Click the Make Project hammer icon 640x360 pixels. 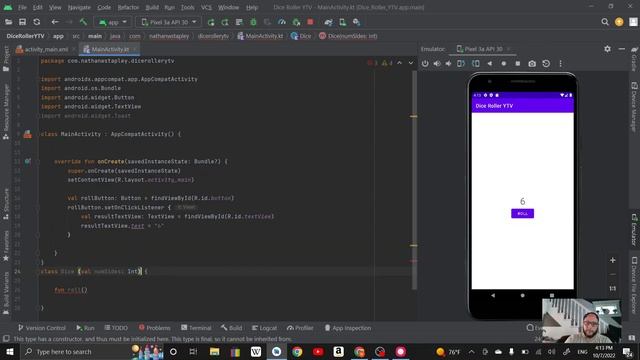click(x=83, y=22)
